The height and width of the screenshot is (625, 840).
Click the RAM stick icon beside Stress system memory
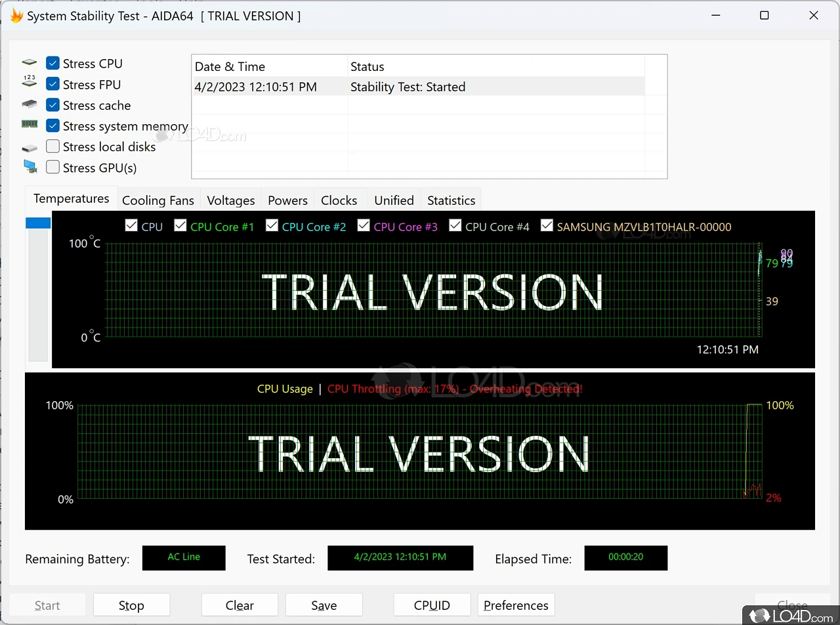point(30,123)
